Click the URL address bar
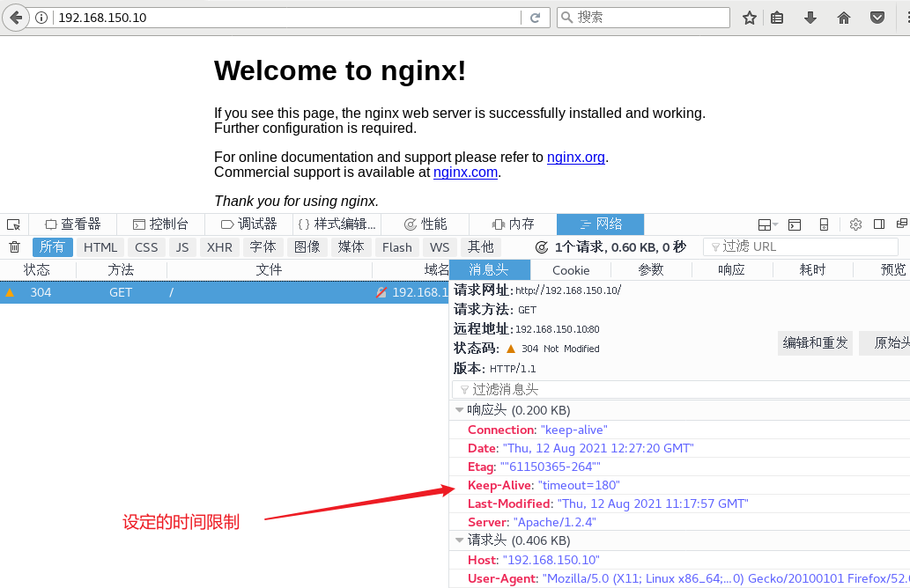This screenshot has width=910, height=588. coord(287,18)
